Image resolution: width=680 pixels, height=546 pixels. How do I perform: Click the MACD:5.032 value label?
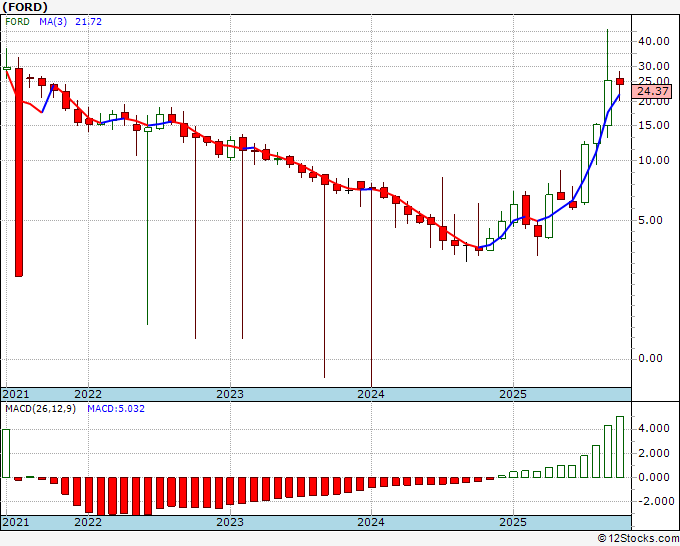[116, 409]
